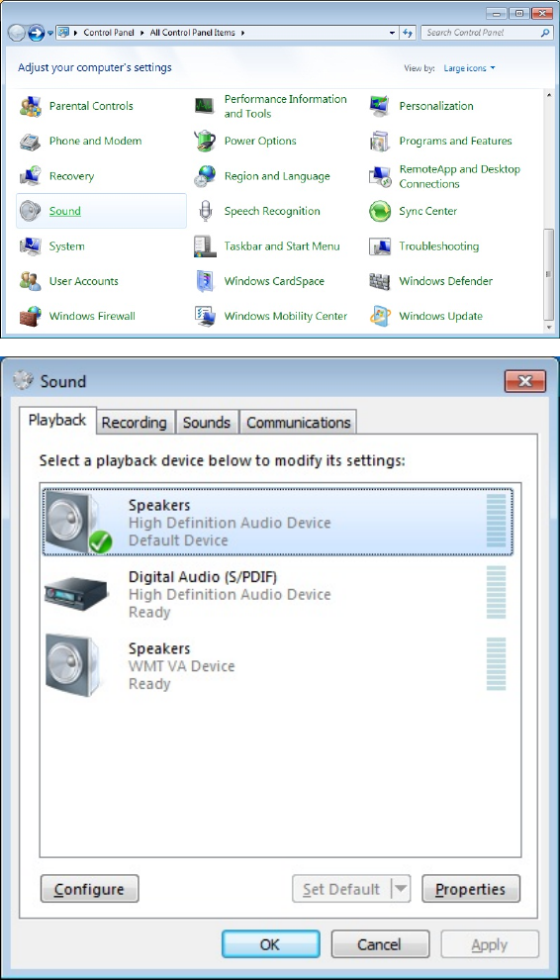560x980 pixels.
Task: Switch to the Sounds tab
Action: pos(207,423)
